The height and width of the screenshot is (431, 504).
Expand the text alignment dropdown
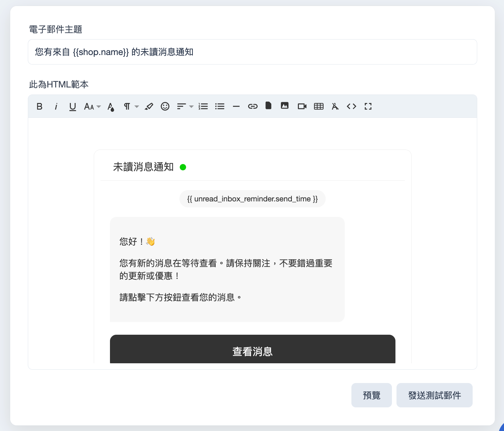click(x=185, y=106)
